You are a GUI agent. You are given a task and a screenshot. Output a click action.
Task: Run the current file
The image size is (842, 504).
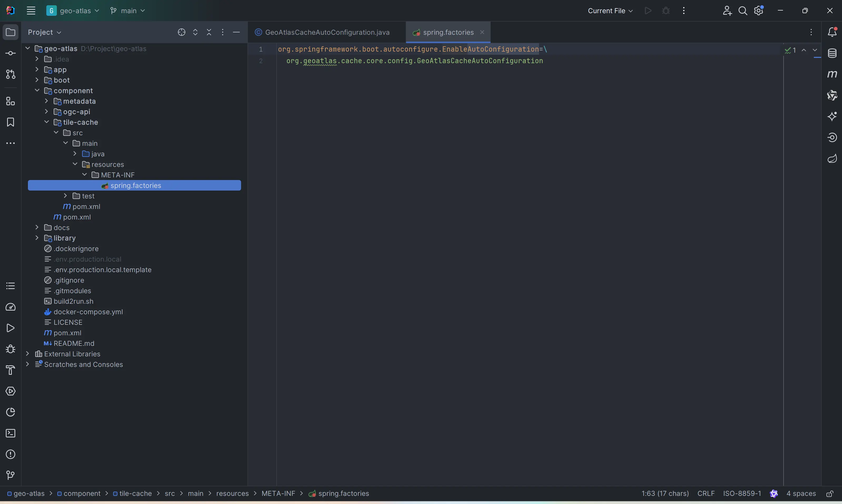[x=648, y=11]
